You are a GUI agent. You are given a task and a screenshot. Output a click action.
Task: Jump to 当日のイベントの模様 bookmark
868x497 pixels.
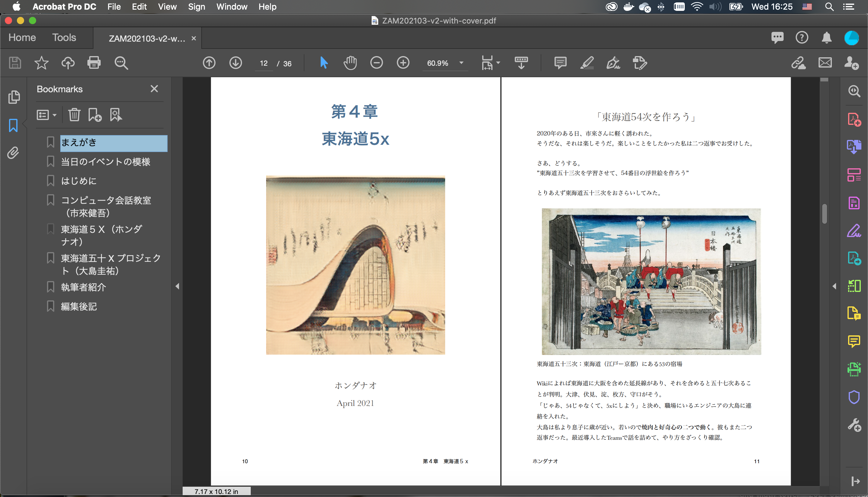(105, 162)
